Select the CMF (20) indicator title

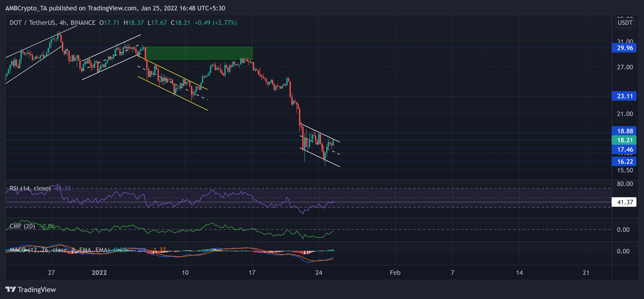tap(22, 226)
